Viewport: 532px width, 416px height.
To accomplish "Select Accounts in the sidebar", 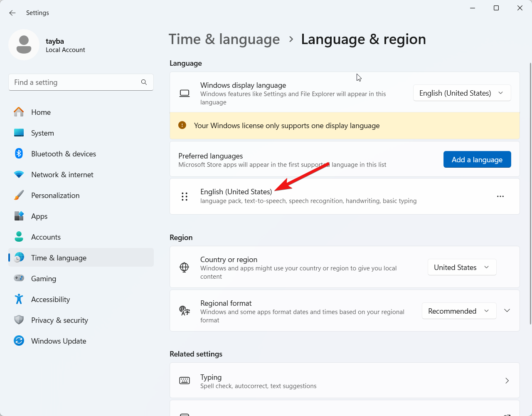I will (46, 237).
